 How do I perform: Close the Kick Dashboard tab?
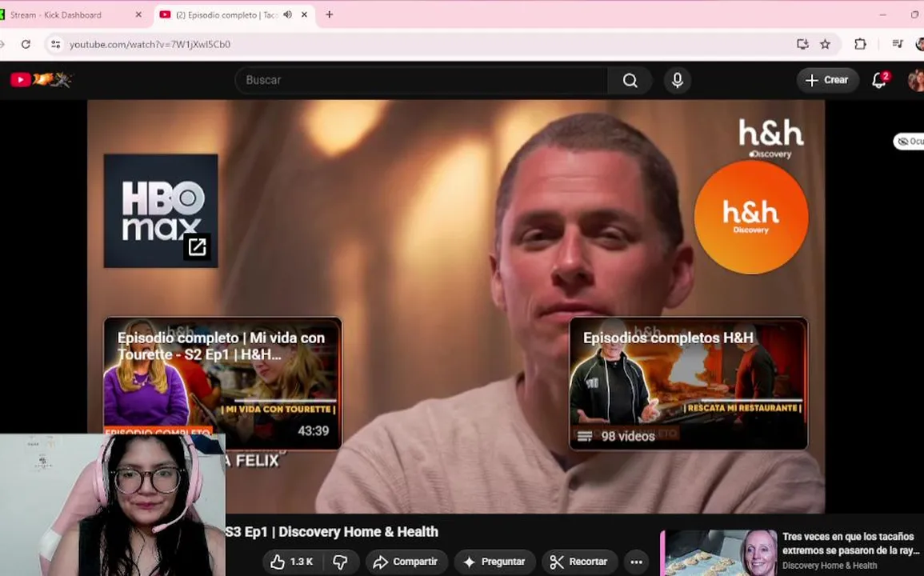[x=138, y=14]
